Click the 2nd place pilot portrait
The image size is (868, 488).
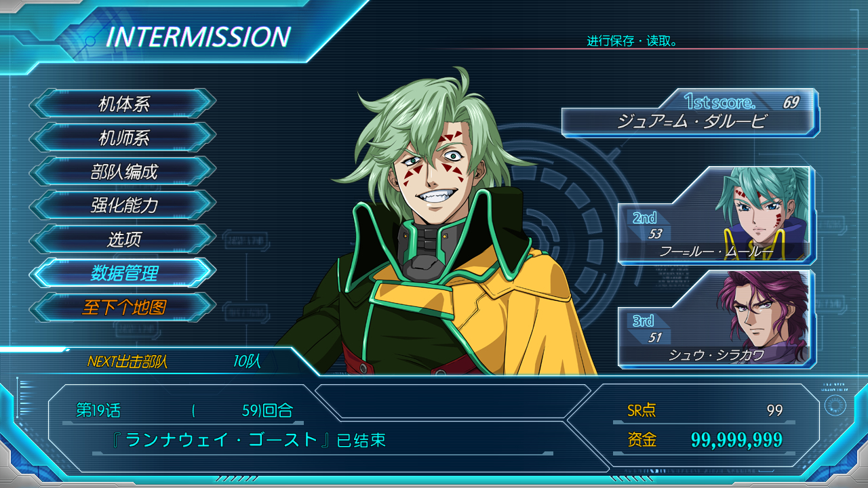[x=764, y=213]
